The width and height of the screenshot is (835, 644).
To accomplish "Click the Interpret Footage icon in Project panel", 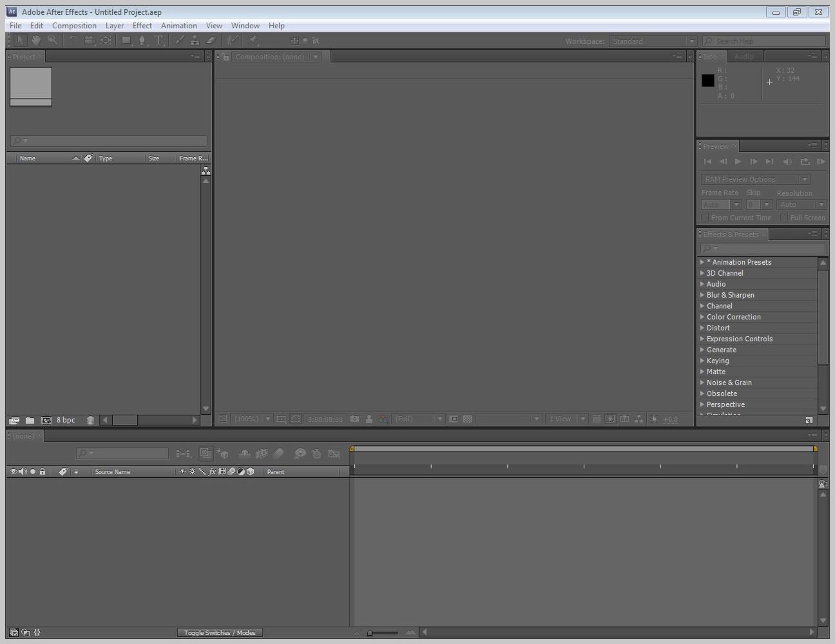I will [x=14, y=421].
